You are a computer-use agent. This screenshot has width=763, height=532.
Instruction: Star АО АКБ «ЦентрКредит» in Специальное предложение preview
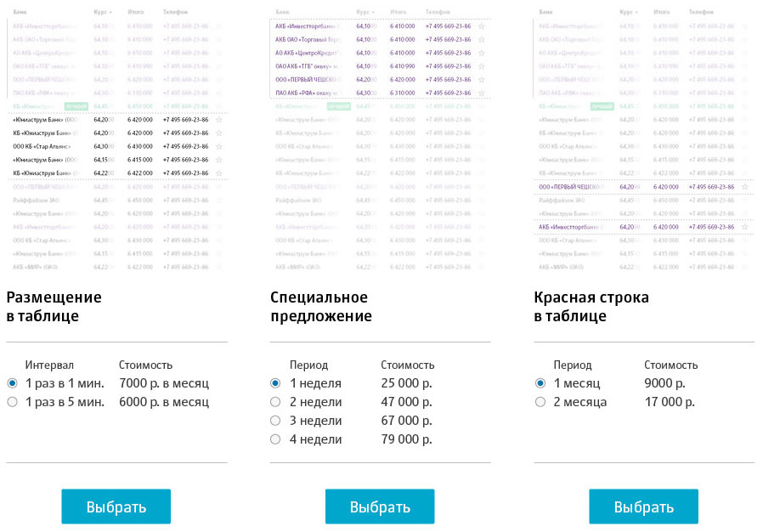tap(482, 53)
